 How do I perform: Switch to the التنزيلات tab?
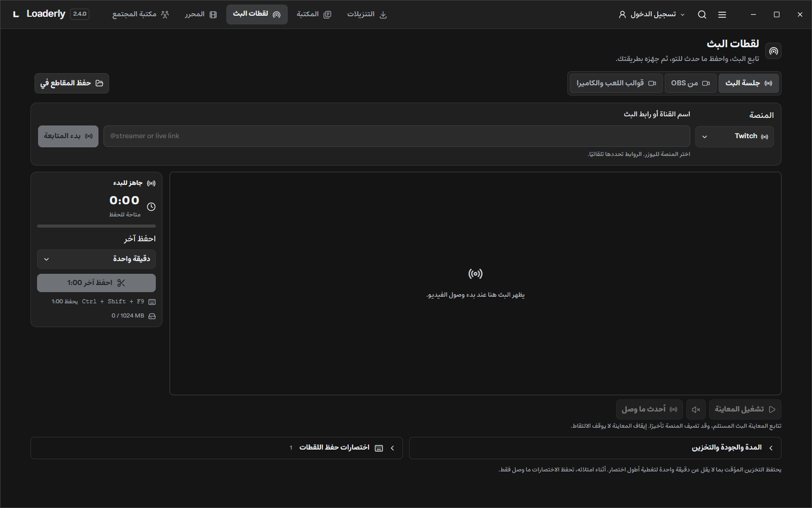click(366, 15)
